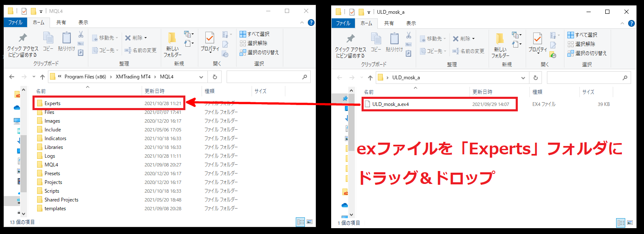Viewport: 644px width, 234px height.
Task: Select the ULD_mosk_a.ex4 file
Action: coord(390,104)
